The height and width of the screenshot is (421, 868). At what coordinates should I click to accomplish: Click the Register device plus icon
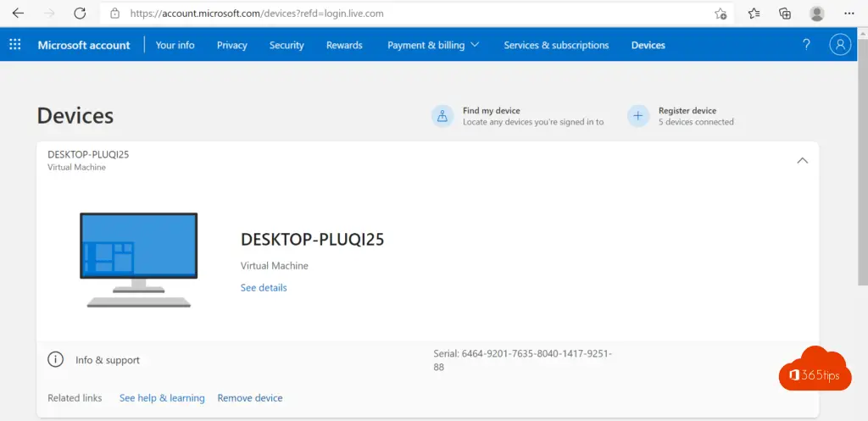[x=638, y=116]
